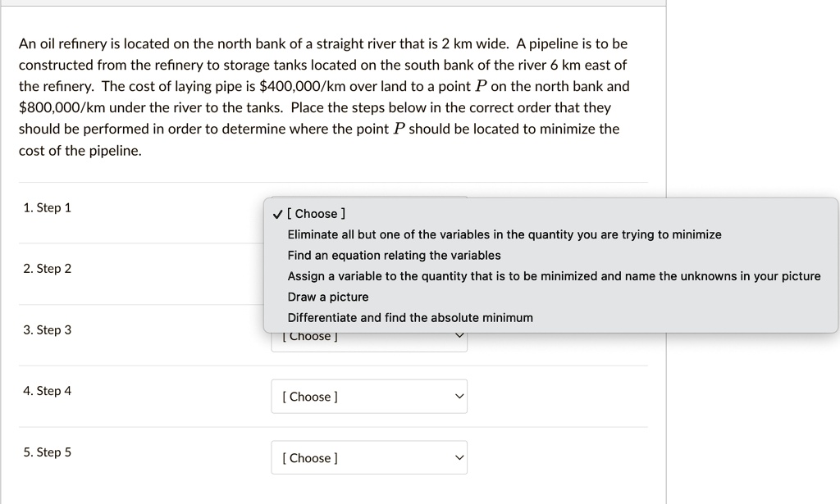The height and width of the screenshot is (504, 840).
Task: Click the Step 3 dropdown chevron arrow
Action: coord(459,336)
